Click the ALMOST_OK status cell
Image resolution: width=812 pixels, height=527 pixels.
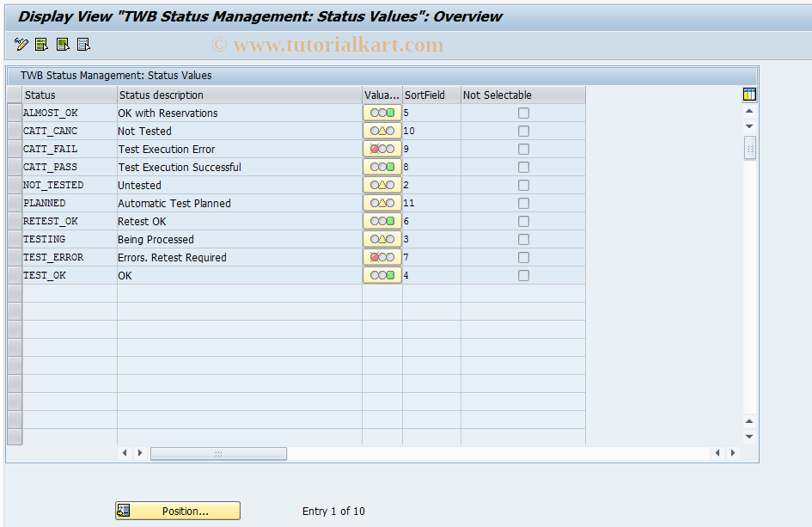70,113
